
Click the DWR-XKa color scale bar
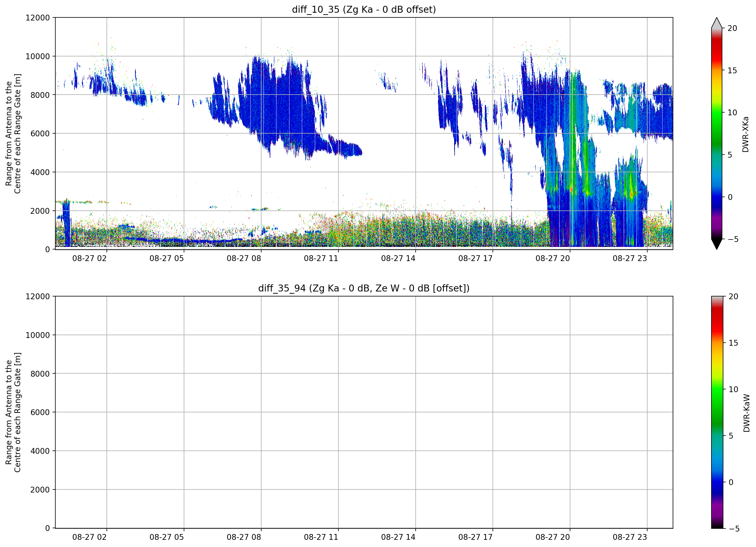717,134
